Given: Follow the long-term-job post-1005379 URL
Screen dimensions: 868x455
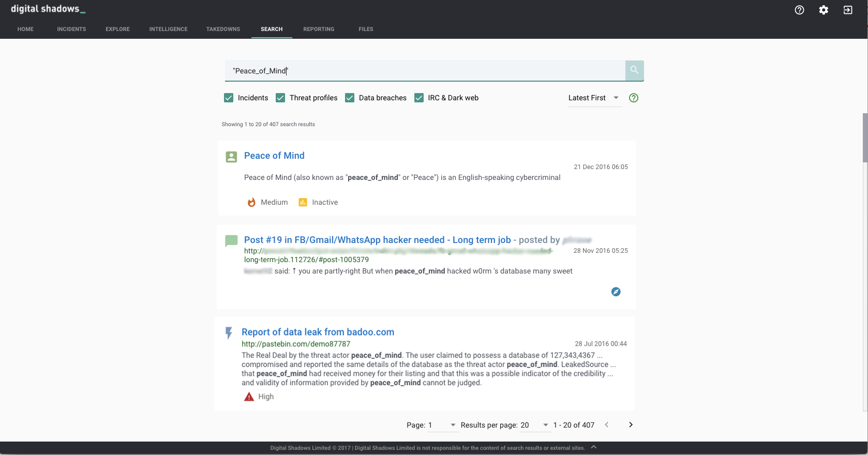Looking at the screenshot, I should click(306, 260).
